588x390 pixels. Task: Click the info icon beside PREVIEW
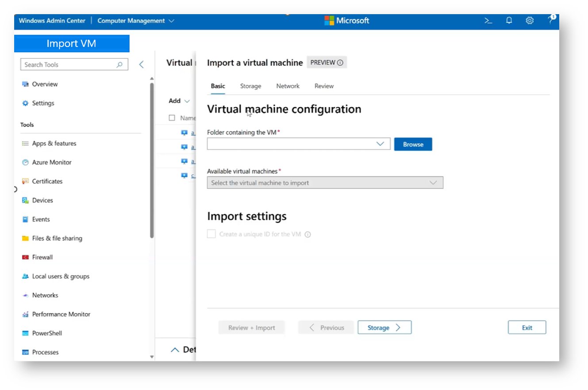coord(341,62)
